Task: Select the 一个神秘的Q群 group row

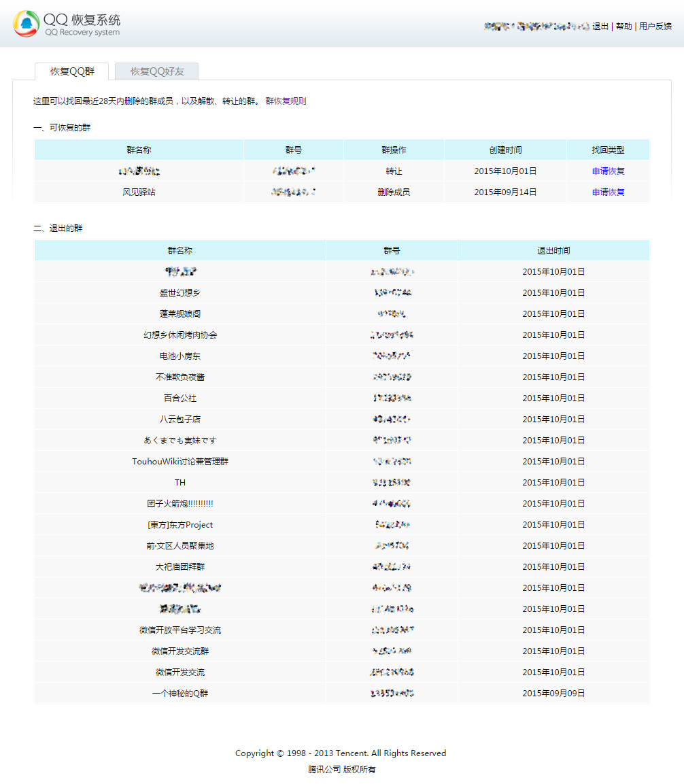Action: (342, 693)
